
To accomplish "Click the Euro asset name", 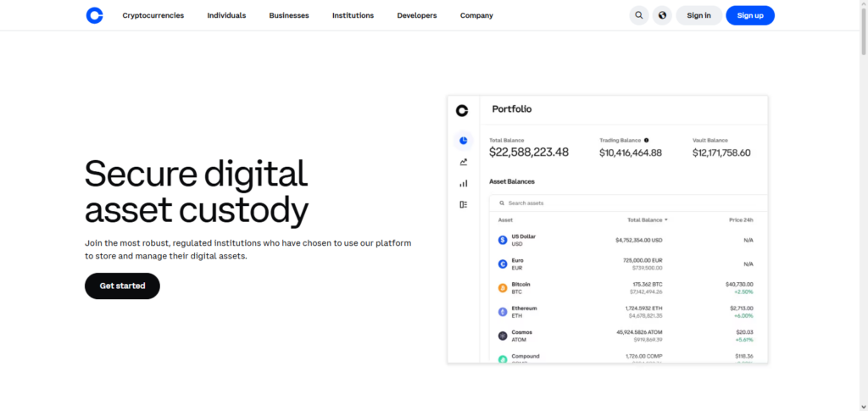I will pyautogui.click(x=518, y=260).
